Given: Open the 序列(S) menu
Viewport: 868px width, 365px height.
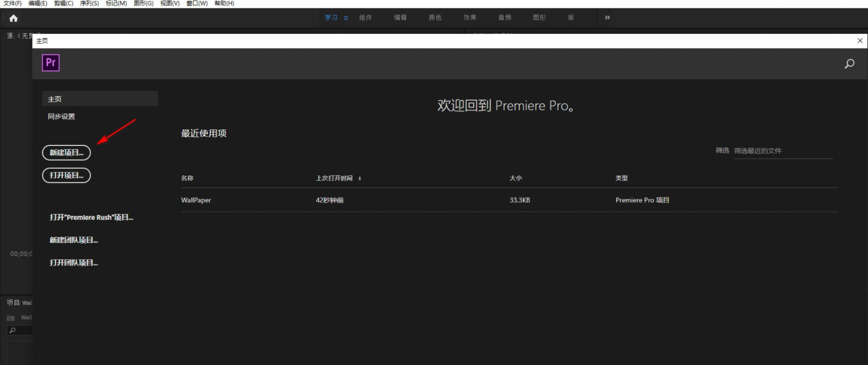Looking at the screenshot, I should point(90,3).
